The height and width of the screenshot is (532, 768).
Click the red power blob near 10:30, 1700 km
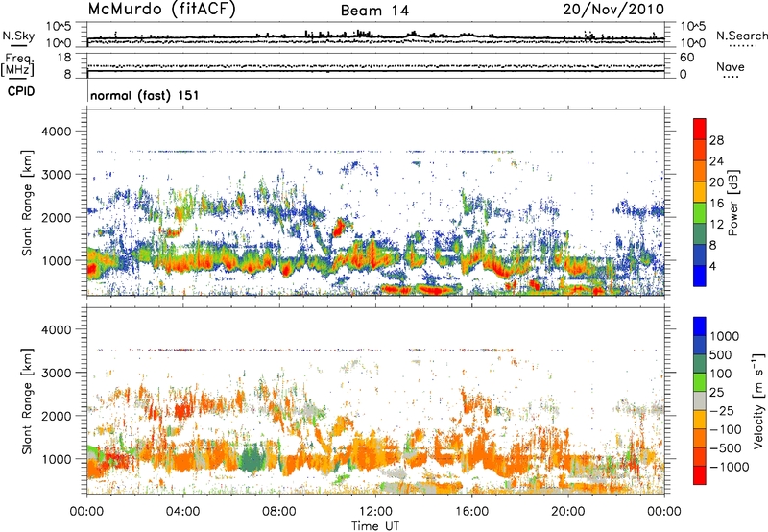point(339,228)
